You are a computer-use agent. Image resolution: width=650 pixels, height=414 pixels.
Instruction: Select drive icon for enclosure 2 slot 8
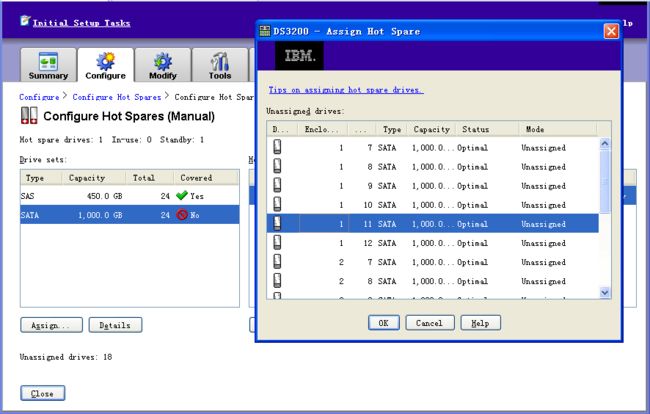tap(277, 280)
